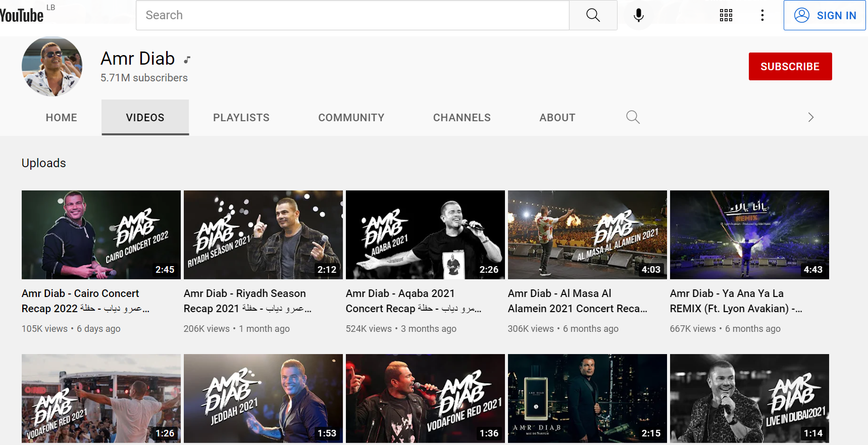This screenshot has width=868, height=445.
Task: Open the Community tab
Action: tap(351, 117)
